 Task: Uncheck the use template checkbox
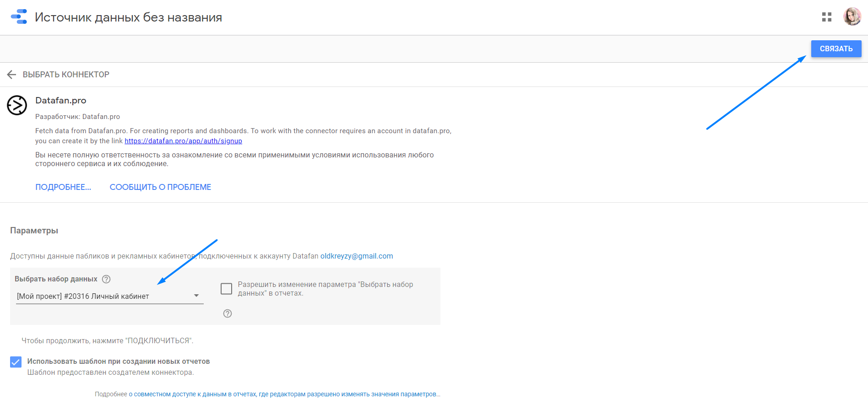[16, 362]
